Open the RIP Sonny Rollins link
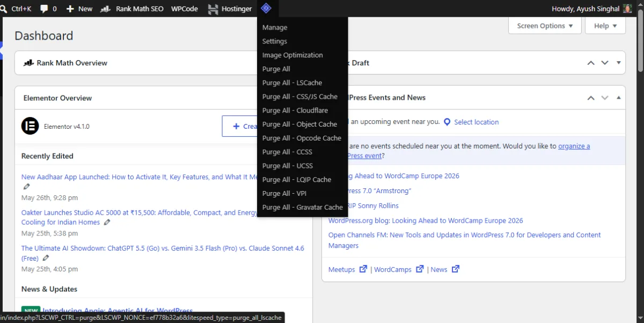Viewport: 644px width, 323px height. tap(372, 206)
